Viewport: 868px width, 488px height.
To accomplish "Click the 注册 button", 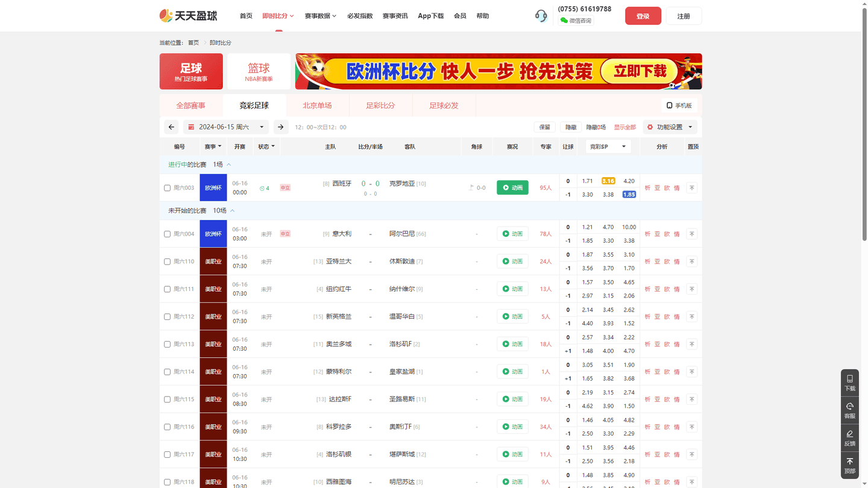I will (x=684, y=16).
